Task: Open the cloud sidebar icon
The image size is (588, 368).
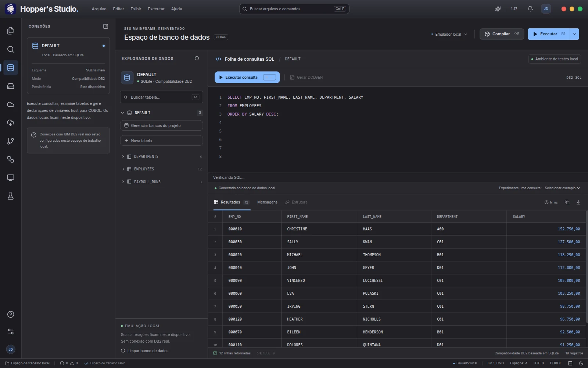Action: point(11,105)
